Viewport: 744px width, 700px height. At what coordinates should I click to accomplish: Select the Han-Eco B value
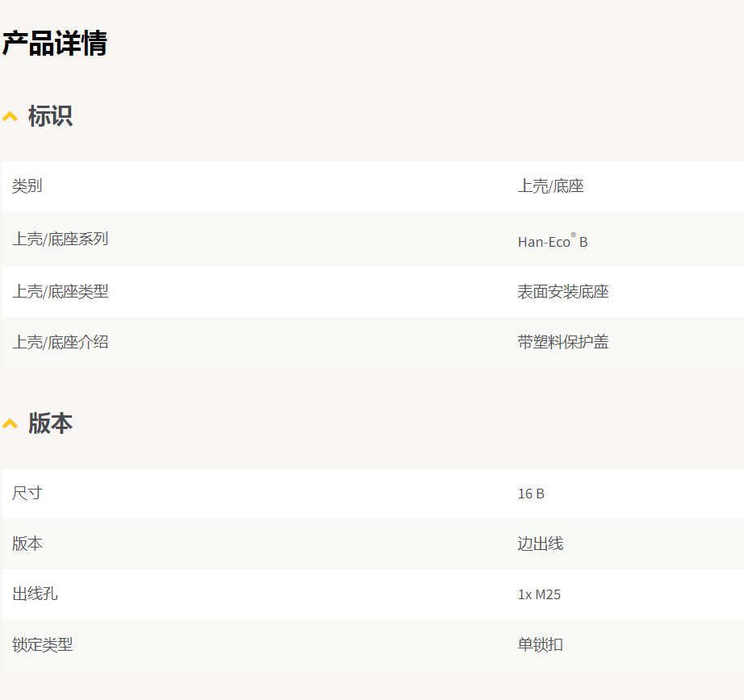(x=553, y=241)
